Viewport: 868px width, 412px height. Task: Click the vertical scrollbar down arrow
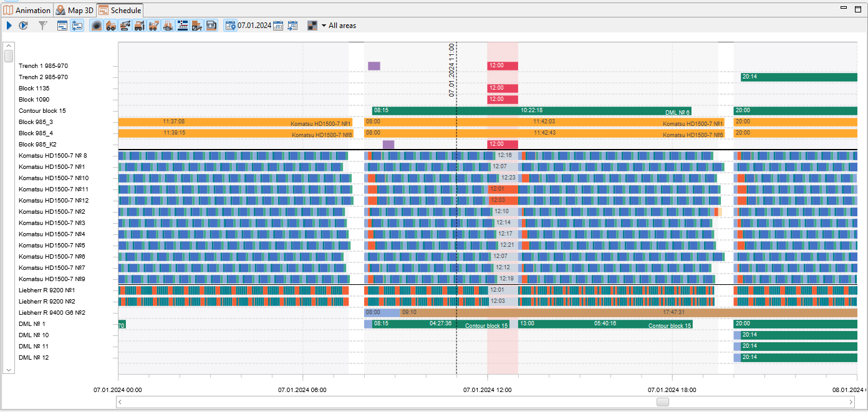click(x=9, y=369)
